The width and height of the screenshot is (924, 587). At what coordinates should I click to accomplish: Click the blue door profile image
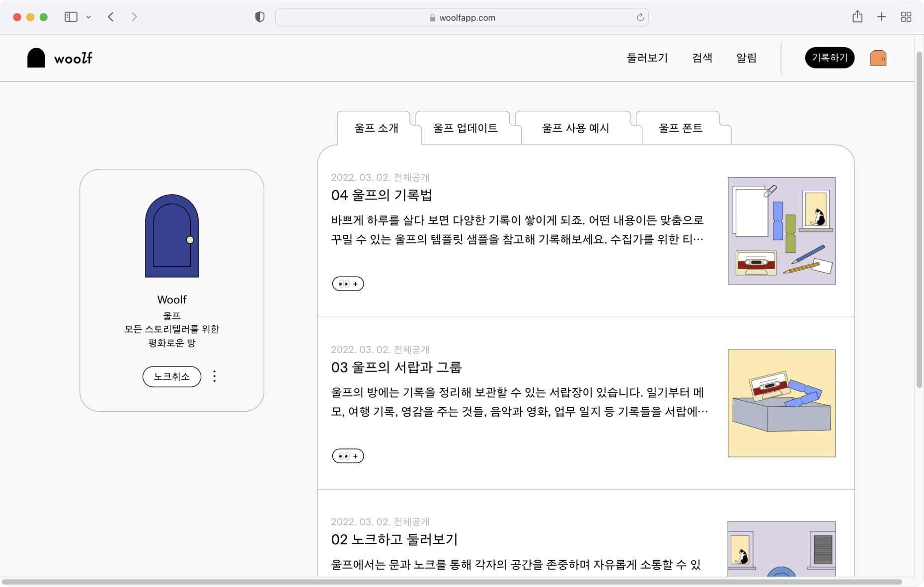pos(172,235)
